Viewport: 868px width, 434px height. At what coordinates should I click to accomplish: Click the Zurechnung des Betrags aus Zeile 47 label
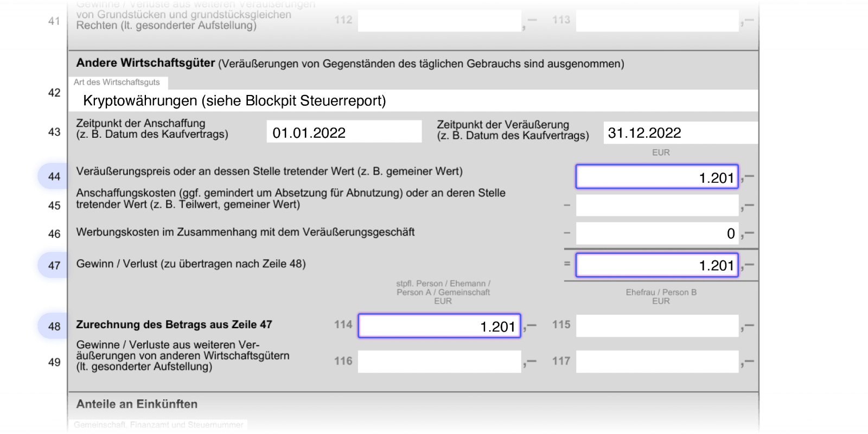click(x=174, y=324)
